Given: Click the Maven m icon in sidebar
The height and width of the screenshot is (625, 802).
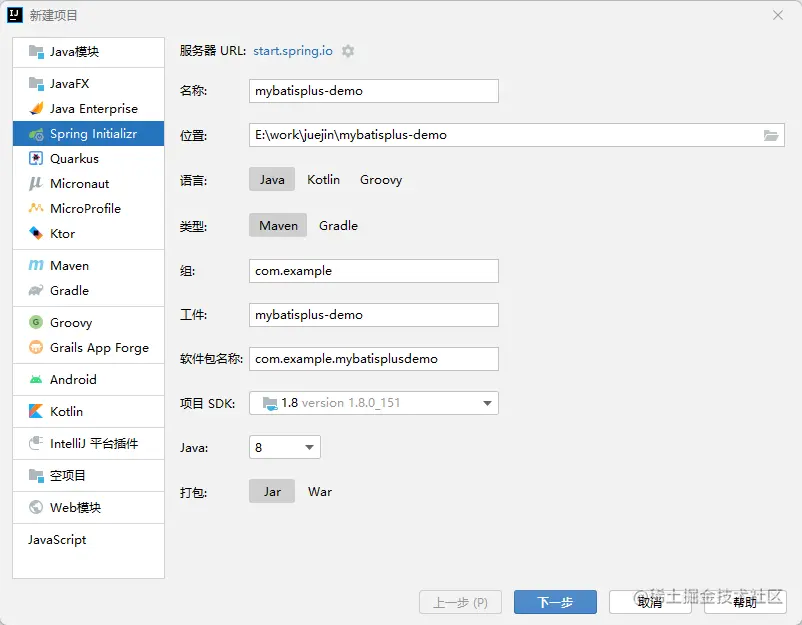Looking at the screenshot, I should tap(36, 265).
